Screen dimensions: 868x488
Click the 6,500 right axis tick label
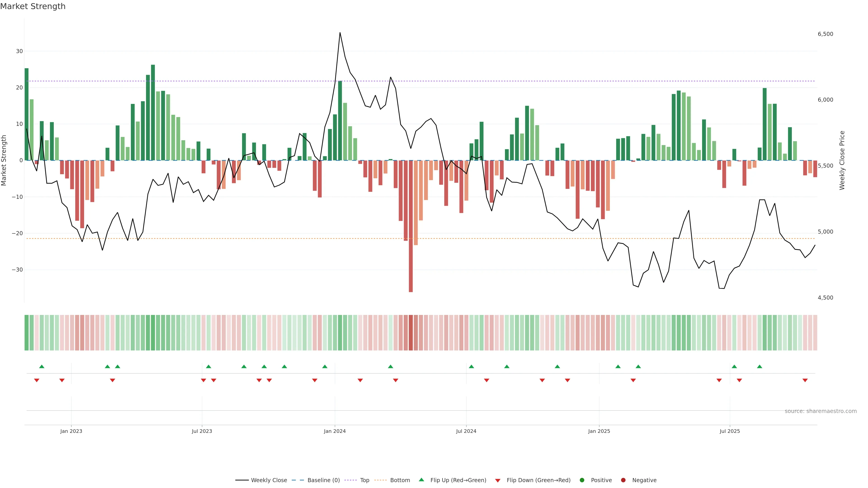click(x=825, y=34)
